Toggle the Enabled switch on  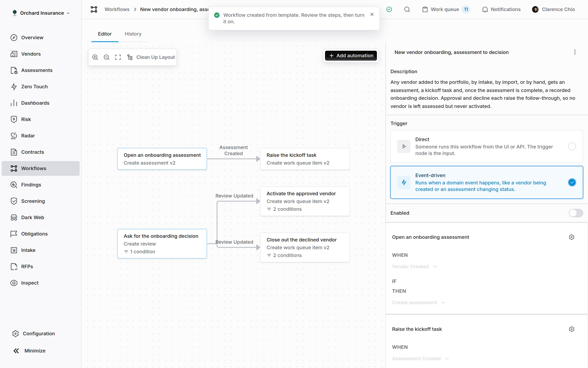point(576,213)
